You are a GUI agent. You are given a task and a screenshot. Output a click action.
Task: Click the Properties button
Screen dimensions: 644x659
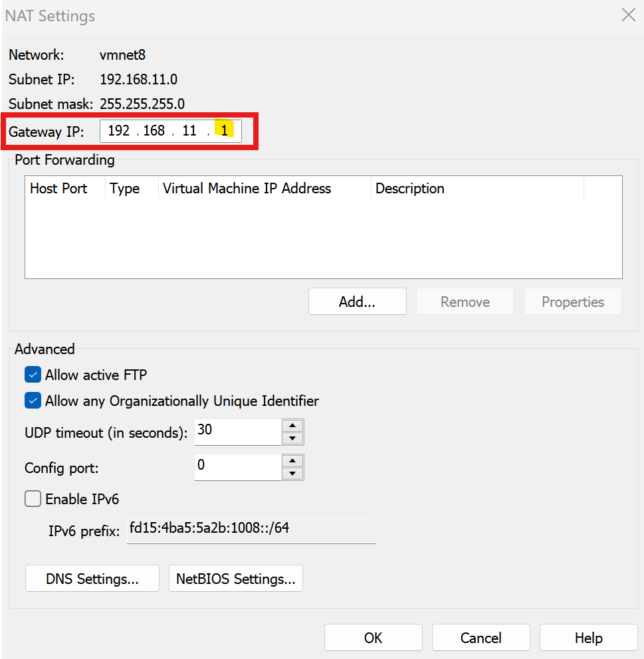572,302
